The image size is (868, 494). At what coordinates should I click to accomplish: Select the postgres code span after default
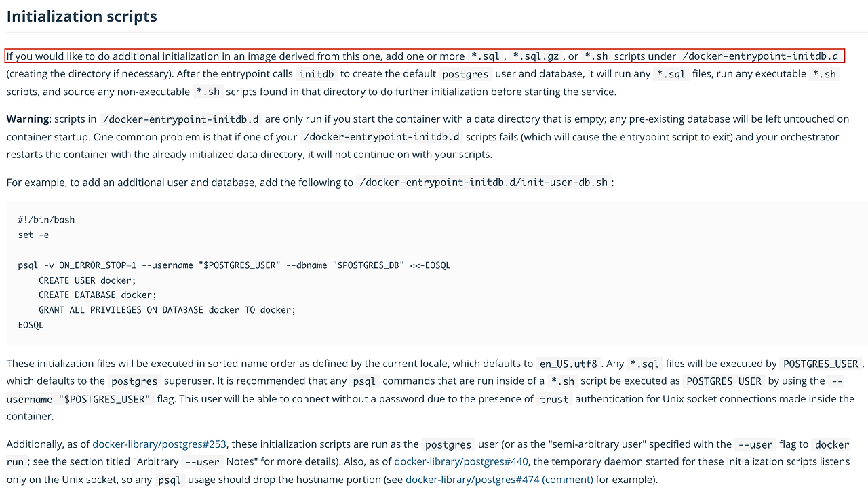click(465, 73)
